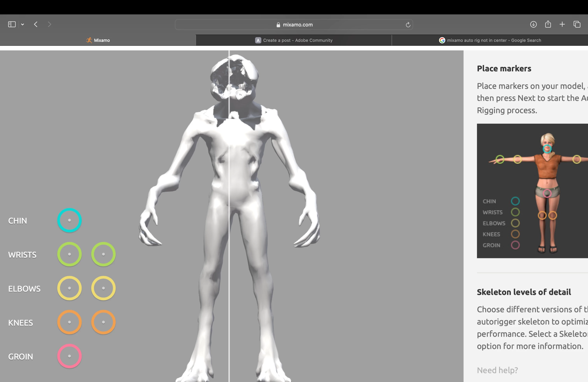Click the Need help? link
Image resolution: width=588 pixels, height=382 pixels.
tap(497, 370)
